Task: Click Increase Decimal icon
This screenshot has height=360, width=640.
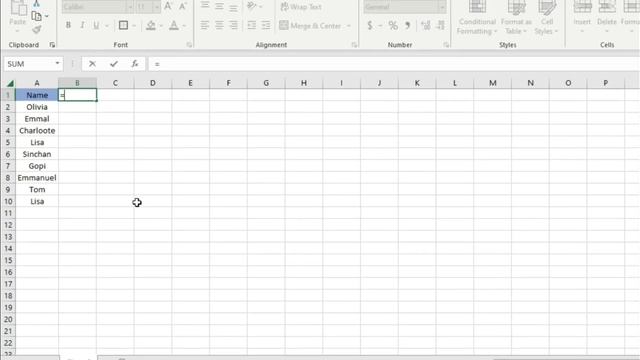Action: (x=426, y=26)
